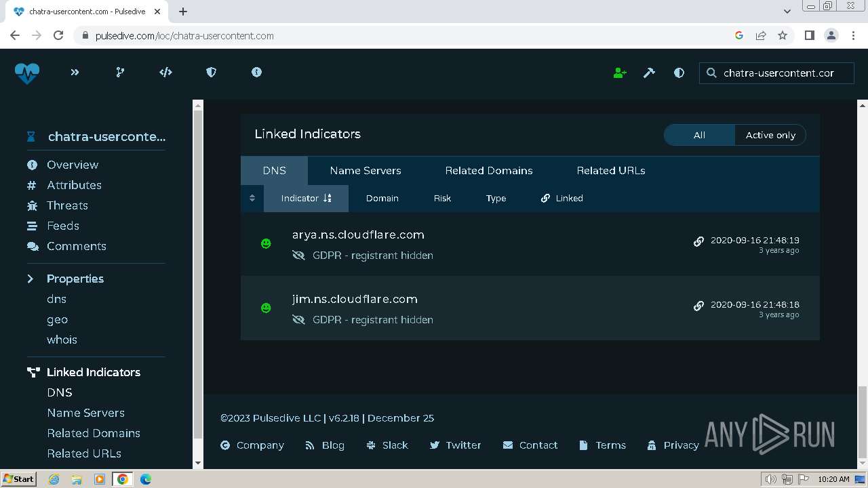The image size is (868, 488).
Task: Sort by Domain column
Action: pyautogui.click(x=382, y=199)
